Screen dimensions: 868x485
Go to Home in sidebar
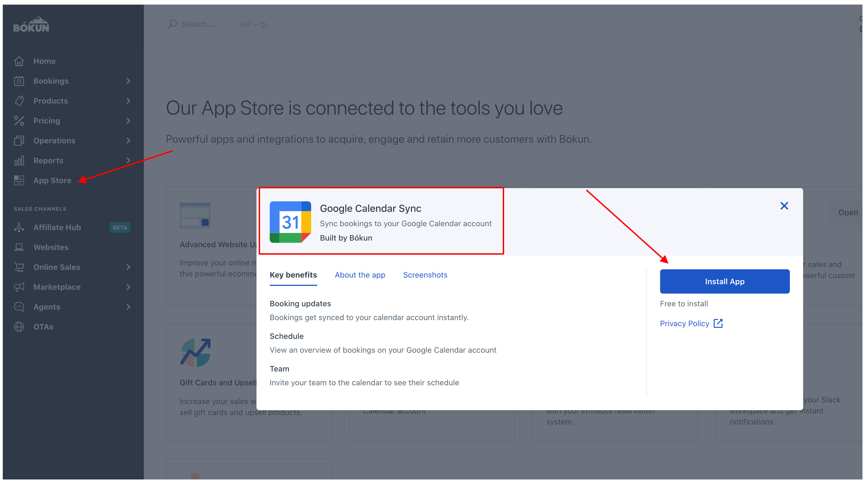(44, 61)
